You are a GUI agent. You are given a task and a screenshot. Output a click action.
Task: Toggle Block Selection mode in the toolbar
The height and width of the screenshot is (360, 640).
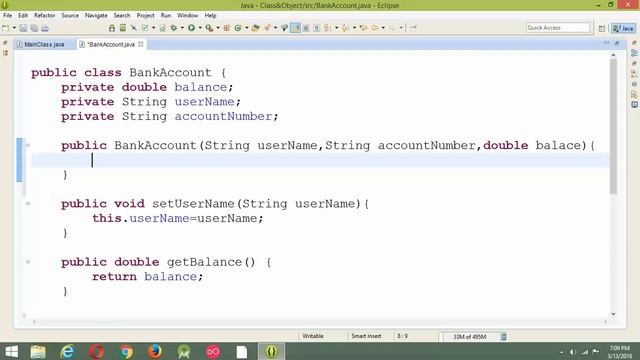click(x=306, y=28)
